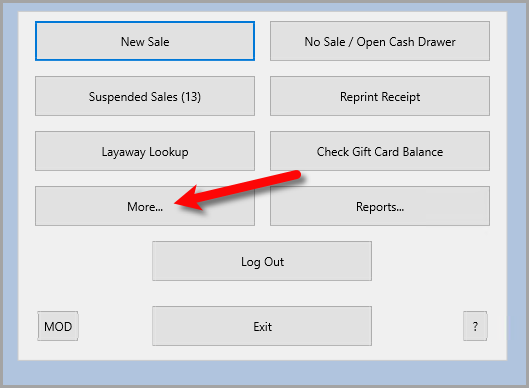Open the Reports... submenu
Image resolution: width=529 pixels, height=388 pixels.
pos(380,206)
